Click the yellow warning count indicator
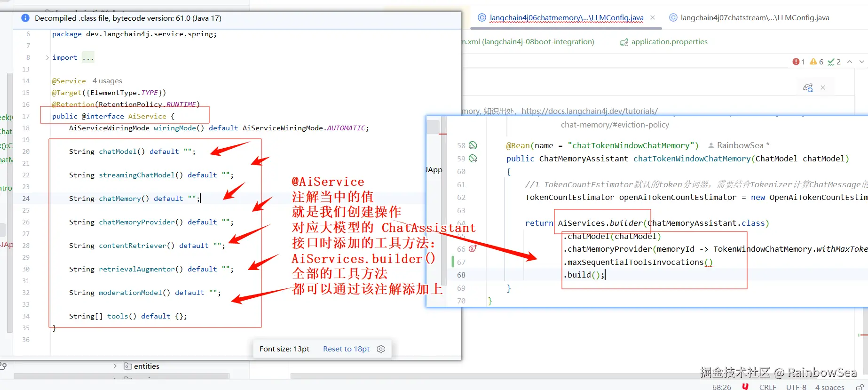Image resolution: width=868 pixels, height=390 pixels. (817, 62)
